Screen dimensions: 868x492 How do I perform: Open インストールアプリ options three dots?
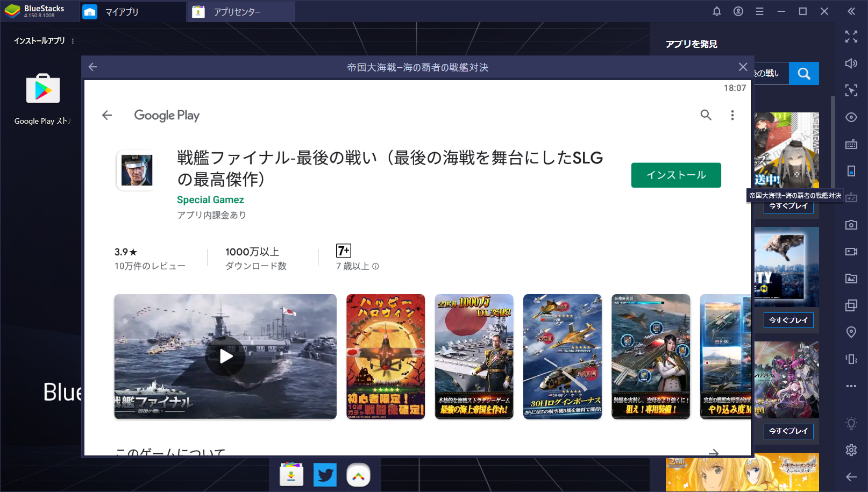pyautogui.click(x=73, y=41)
